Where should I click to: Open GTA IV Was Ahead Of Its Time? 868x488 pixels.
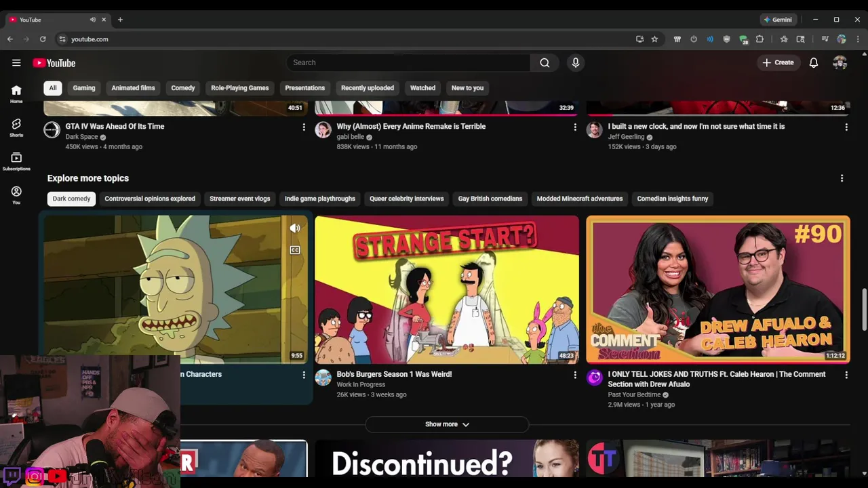[x=115, y=127]
